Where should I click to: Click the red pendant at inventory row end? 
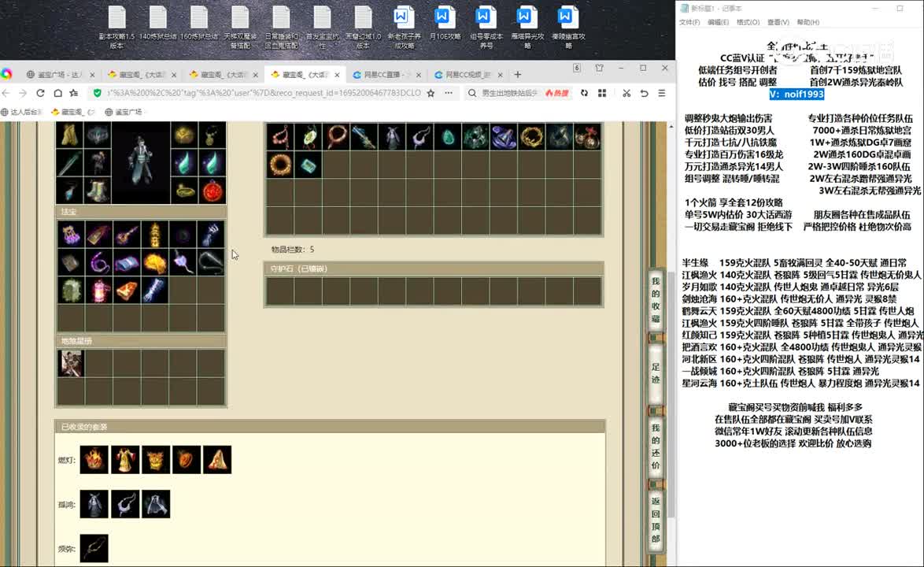[x=587, y=137]
